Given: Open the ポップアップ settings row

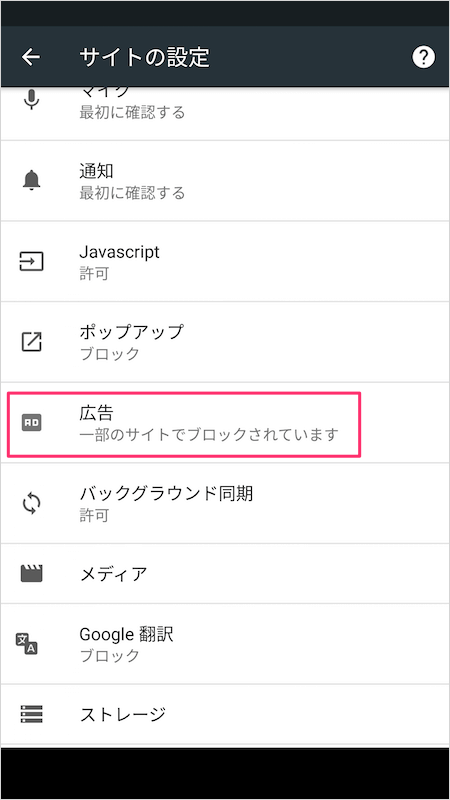Looking at the screenshot, I should coord(225,342).
